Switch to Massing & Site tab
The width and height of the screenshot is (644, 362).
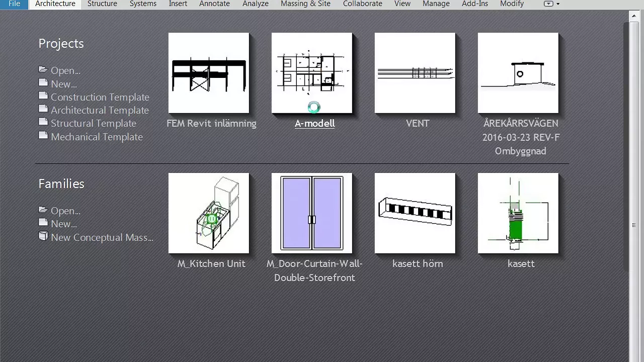tap(305, 4)
